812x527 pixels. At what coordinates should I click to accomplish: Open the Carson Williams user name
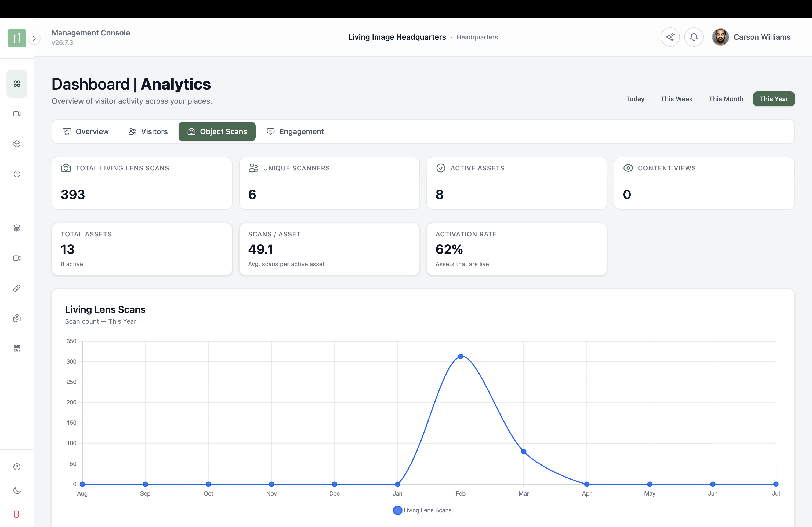tap(762, 37)
